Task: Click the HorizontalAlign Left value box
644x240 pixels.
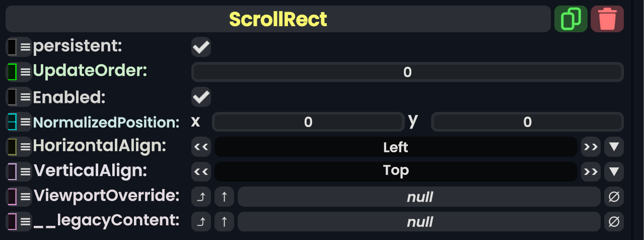Action: pos(396,147)
